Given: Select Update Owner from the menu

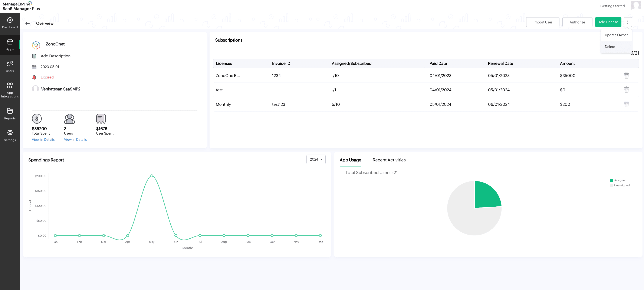Looking at the screenshot, I should coord(616,35).
